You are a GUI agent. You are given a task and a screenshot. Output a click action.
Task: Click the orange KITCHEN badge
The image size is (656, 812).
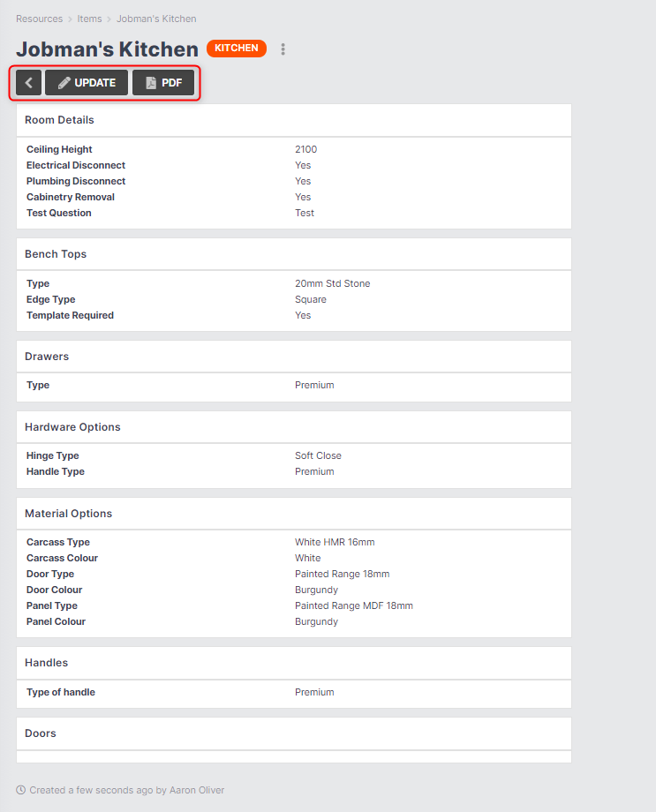tap(236, 49)
